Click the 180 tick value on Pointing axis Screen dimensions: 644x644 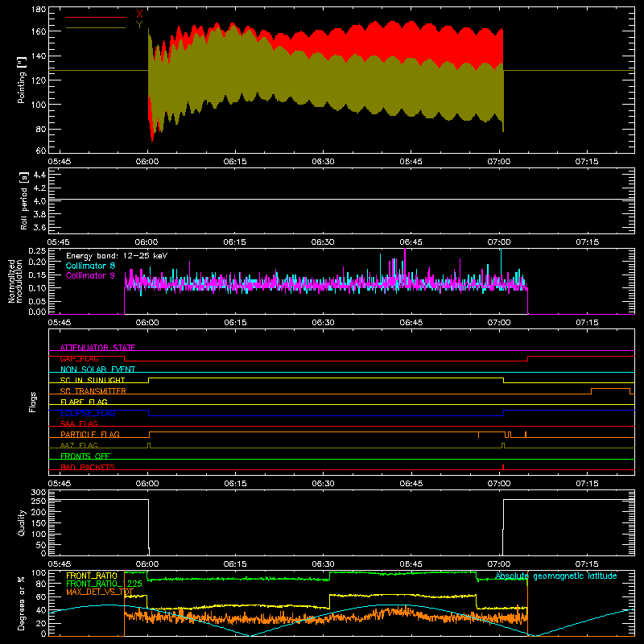click(x=39, y=10)
